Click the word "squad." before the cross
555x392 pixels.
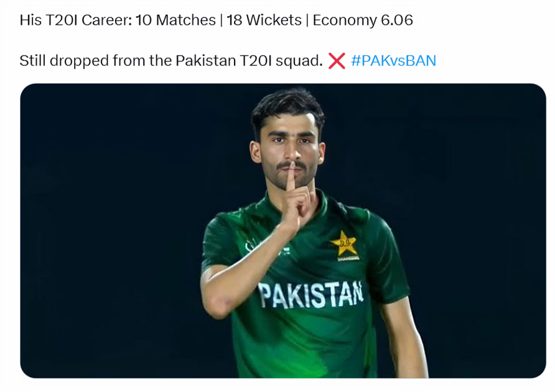tap(299, 61)
